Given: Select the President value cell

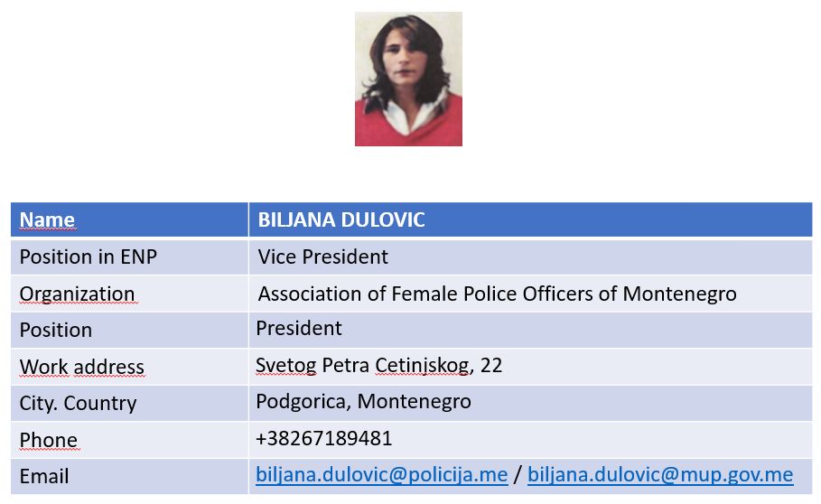Looking at the screenshot, I should tap(531, 331).
